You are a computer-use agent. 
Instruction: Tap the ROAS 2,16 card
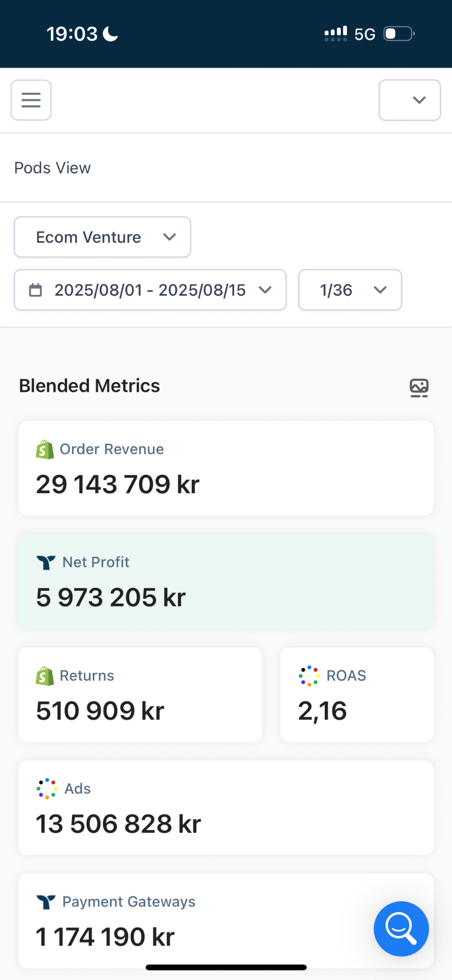coord(357,695)
